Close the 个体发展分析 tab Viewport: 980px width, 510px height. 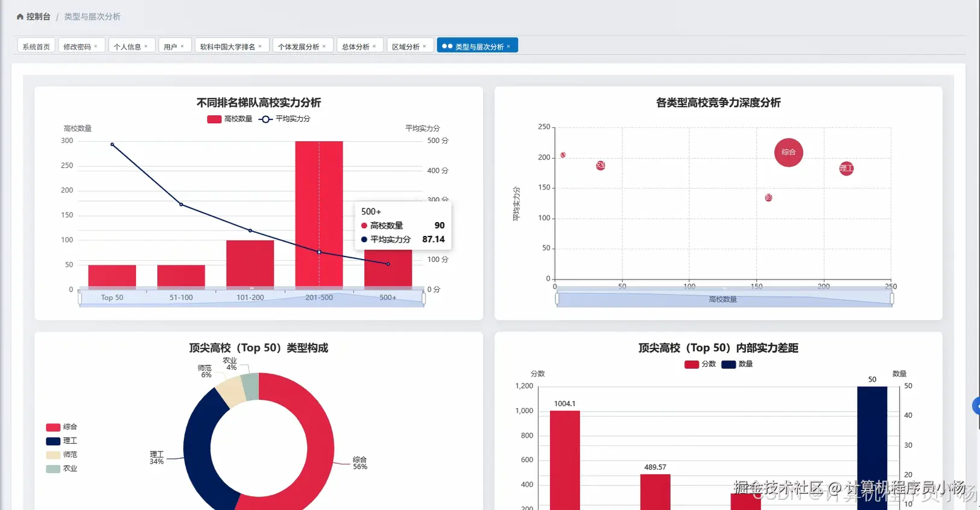click(324, 46)
